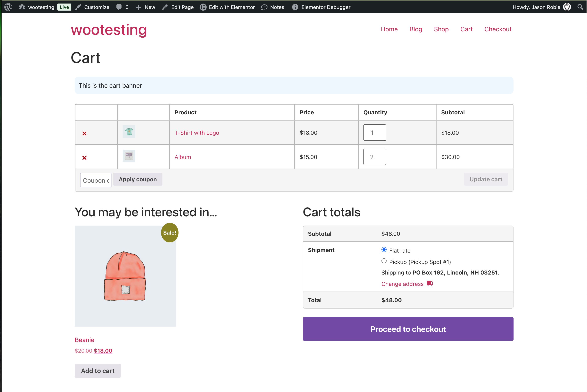Open the Change address link
Screen dimensions: 587x392
(402, 284)
